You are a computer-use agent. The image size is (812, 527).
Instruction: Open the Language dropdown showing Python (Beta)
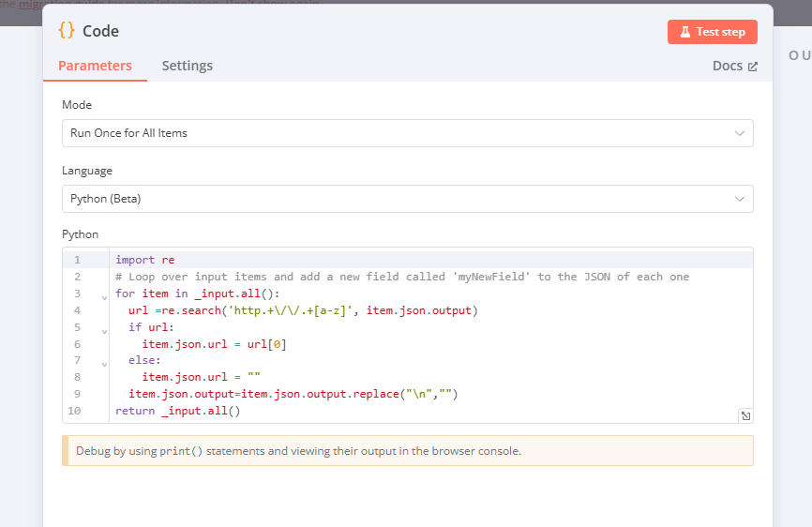coord(408,199)
